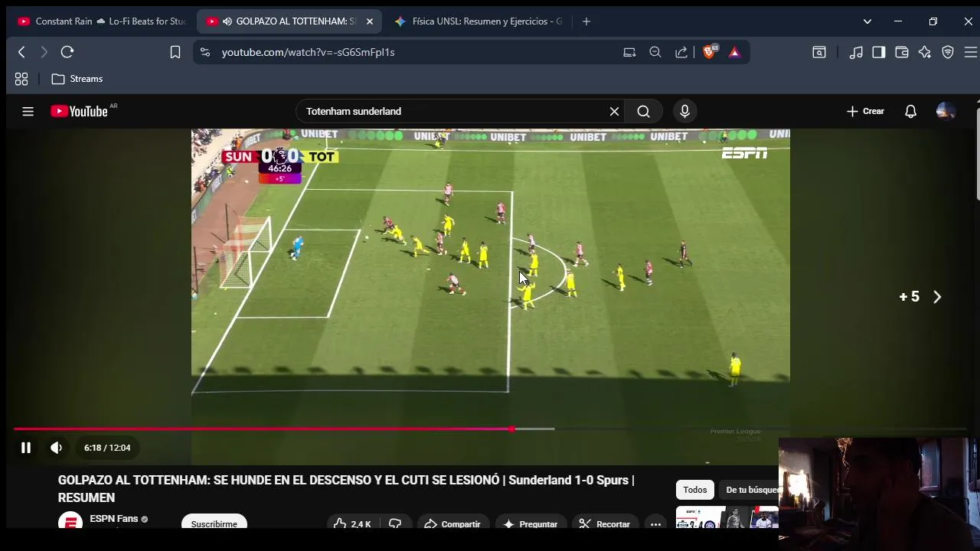Click the Recortar clip button
This screenshot has height=551, width=980.
605,524
